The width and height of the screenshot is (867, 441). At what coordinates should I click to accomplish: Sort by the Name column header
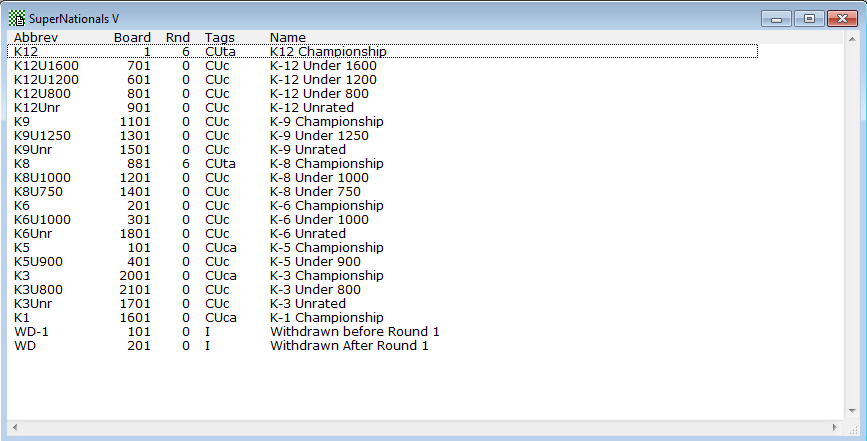[x=288, y=37]
